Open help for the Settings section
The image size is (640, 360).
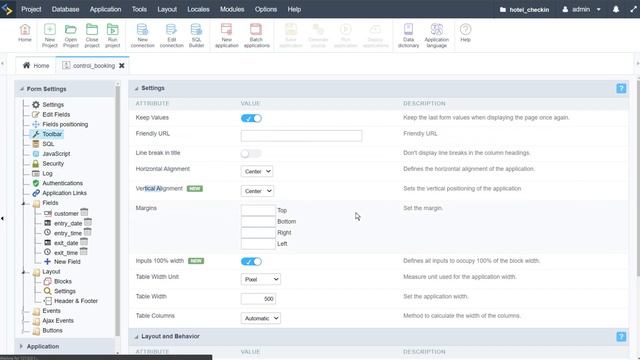pyautogui.click(x=621, y=89)
